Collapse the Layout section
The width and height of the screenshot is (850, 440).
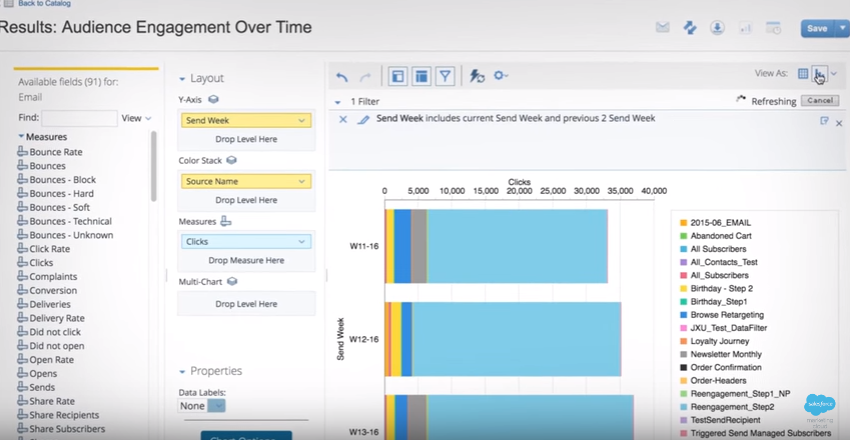point(182,79)
